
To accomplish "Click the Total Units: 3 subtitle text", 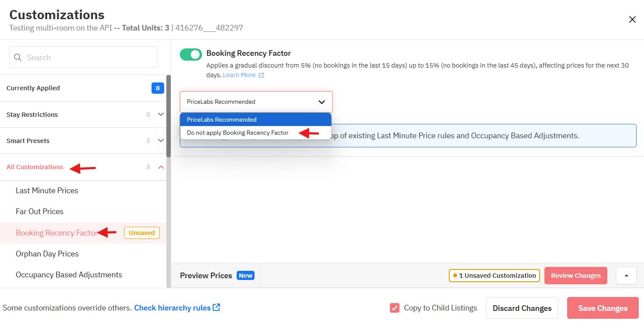I will [x=145, y=28].
